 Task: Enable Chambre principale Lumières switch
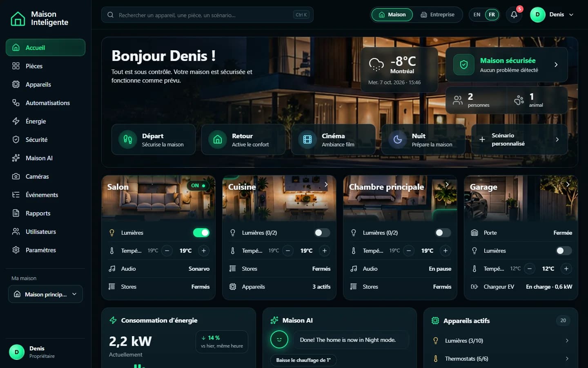443,233
